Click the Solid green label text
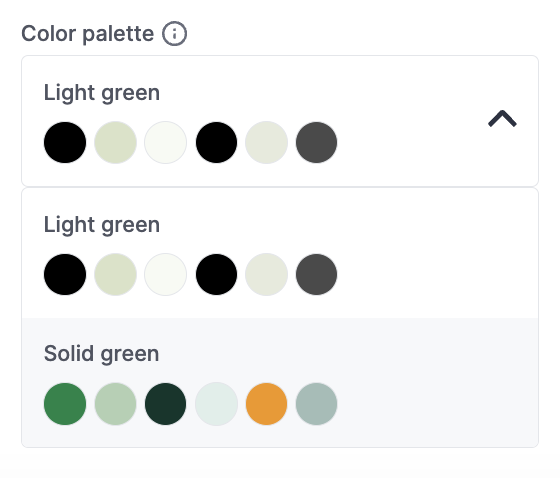The height and width of the screenshot is (478, 560). (x=101, y=354)
